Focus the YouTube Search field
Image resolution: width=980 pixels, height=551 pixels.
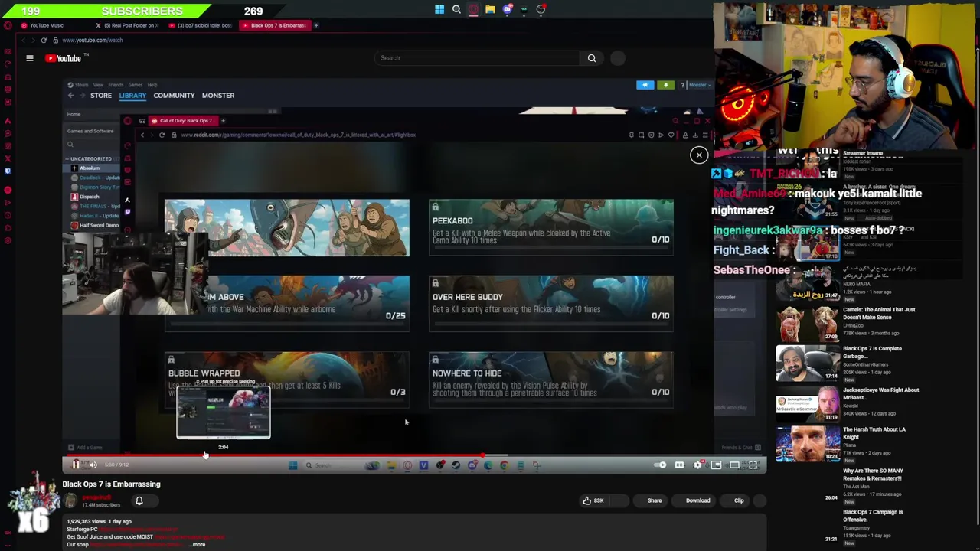(478, 58)
